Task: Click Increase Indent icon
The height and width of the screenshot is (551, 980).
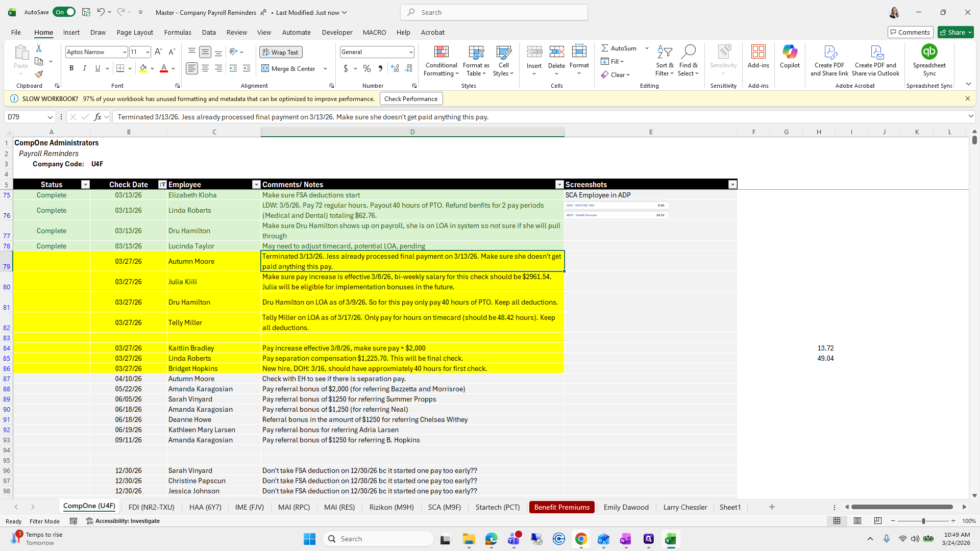Action: point(247,68)
